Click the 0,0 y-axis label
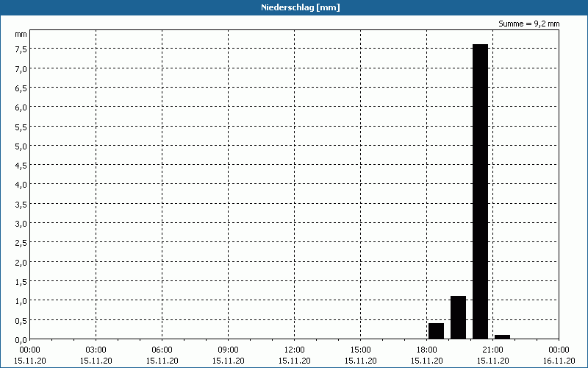588x368 pixels. coord(21,340)
